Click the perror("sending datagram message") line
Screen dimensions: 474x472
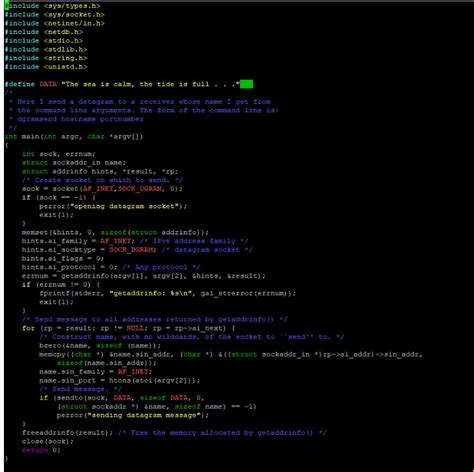click(133, 415)
